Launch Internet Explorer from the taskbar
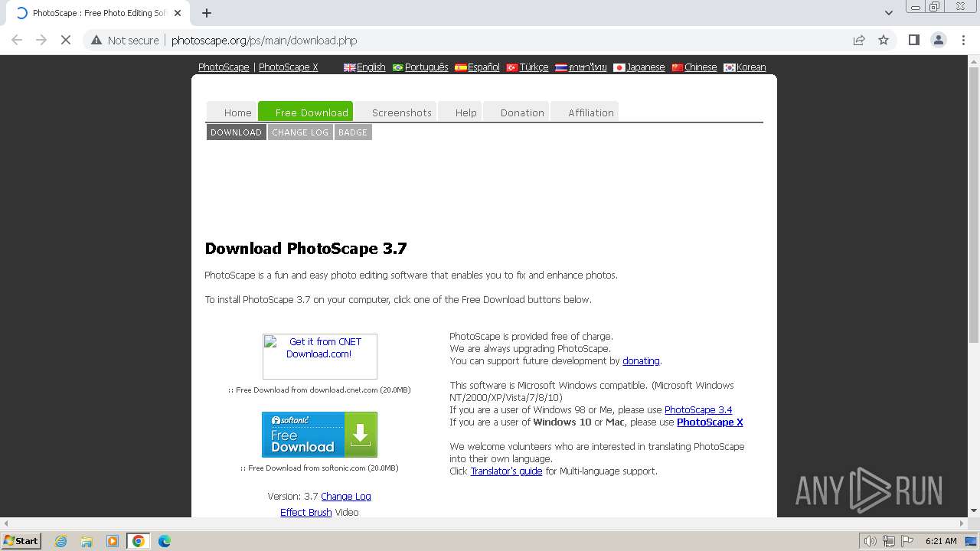Image resolution: width=980 pixels, height=551 pixels. coord(60,541)
